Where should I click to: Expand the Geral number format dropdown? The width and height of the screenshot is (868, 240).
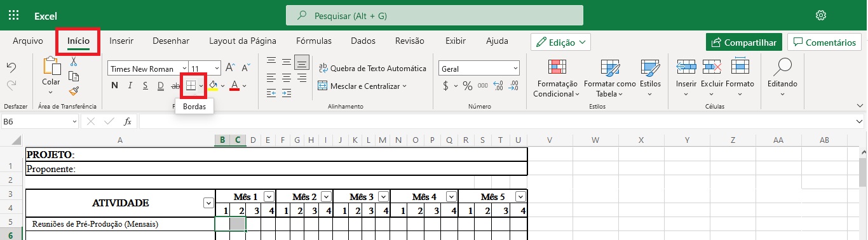479,69
